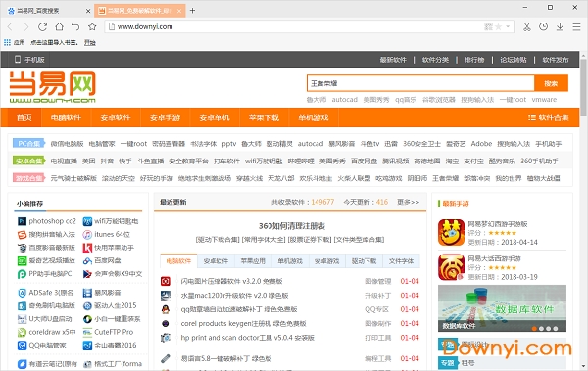
Task: Open 最新软件 in the top bar
Action: pyautogui.click(x=393, y=60)
